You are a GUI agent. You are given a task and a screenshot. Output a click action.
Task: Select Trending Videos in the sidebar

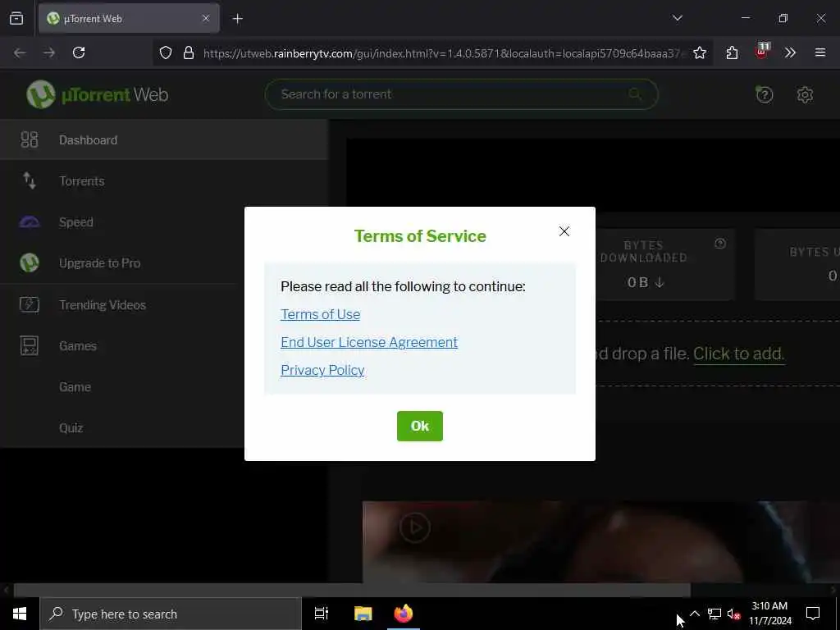click(122, 305)
